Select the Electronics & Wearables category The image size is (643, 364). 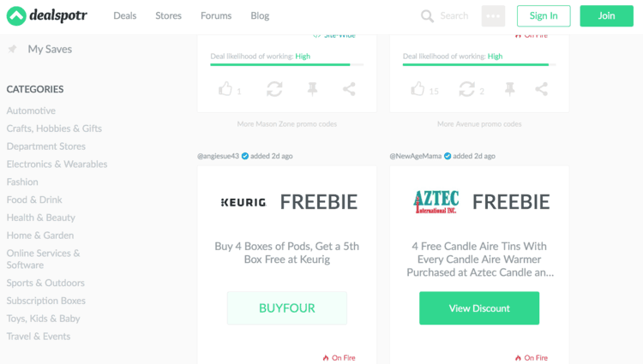(57, 164)
